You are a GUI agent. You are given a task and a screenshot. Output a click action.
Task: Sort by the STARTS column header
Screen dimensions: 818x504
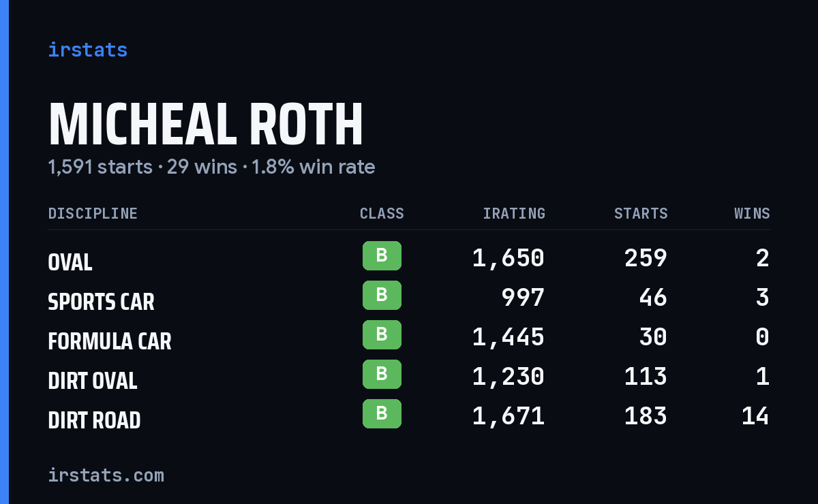(641, 214)
